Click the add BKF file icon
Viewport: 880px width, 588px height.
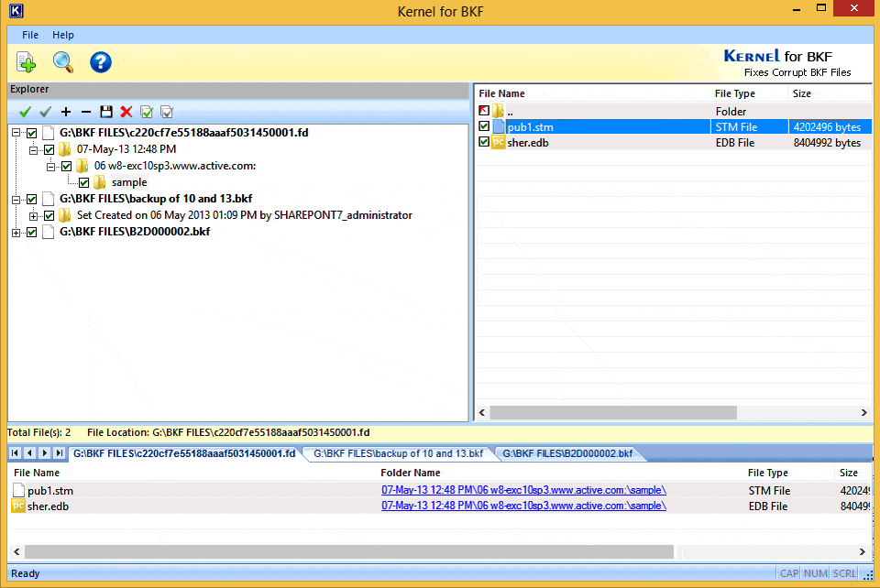(x=27, y=62)
